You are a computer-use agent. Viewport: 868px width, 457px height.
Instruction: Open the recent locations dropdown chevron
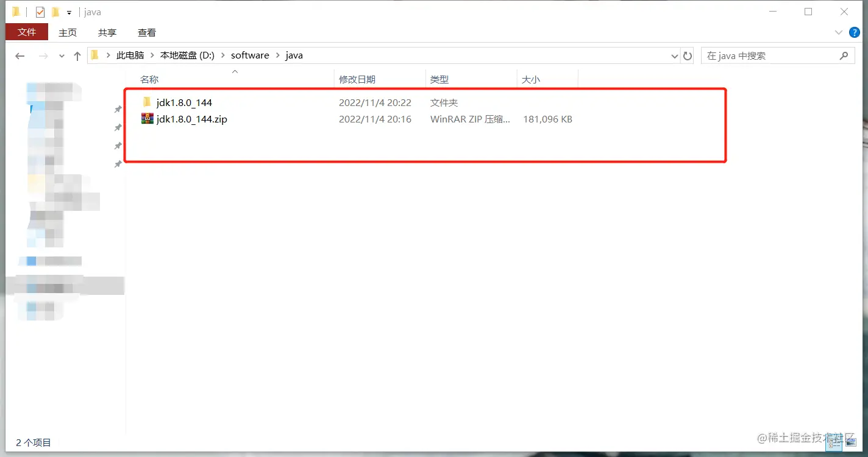62,56
